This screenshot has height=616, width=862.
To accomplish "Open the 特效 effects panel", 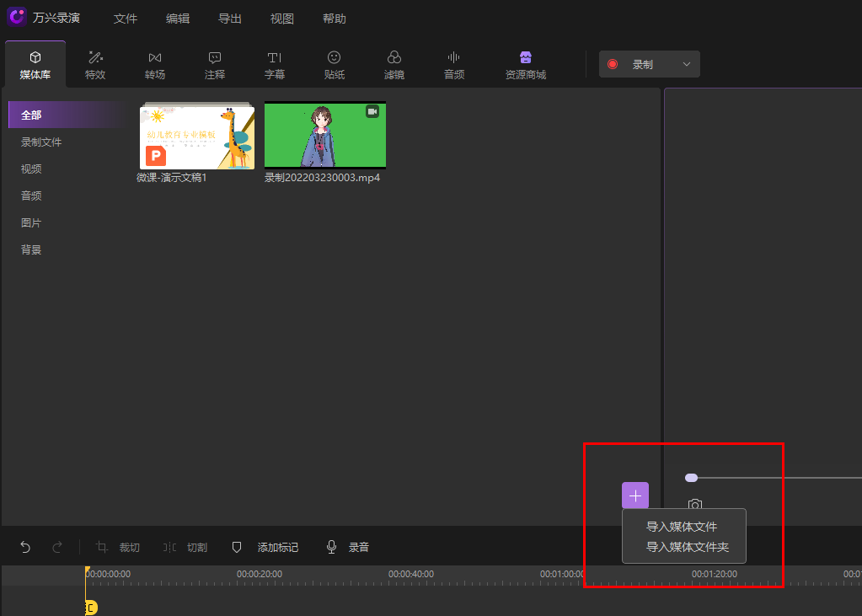I will 95,65.
